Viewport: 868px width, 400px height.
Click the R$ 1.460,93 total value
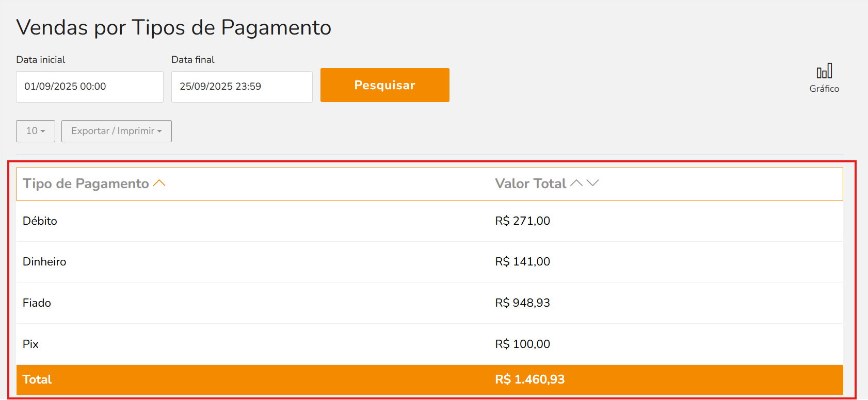tap(530, 380)
